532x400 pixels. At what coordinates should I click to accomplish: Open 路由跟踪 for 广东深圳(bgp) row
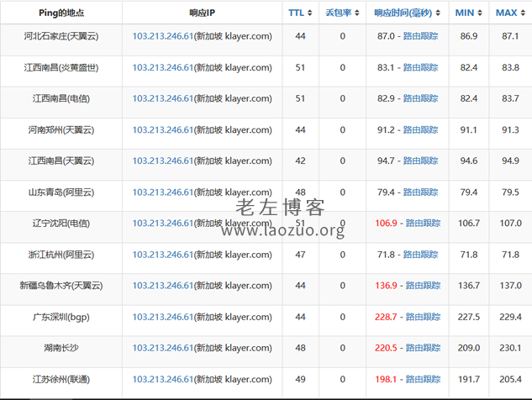pos(424,317)
